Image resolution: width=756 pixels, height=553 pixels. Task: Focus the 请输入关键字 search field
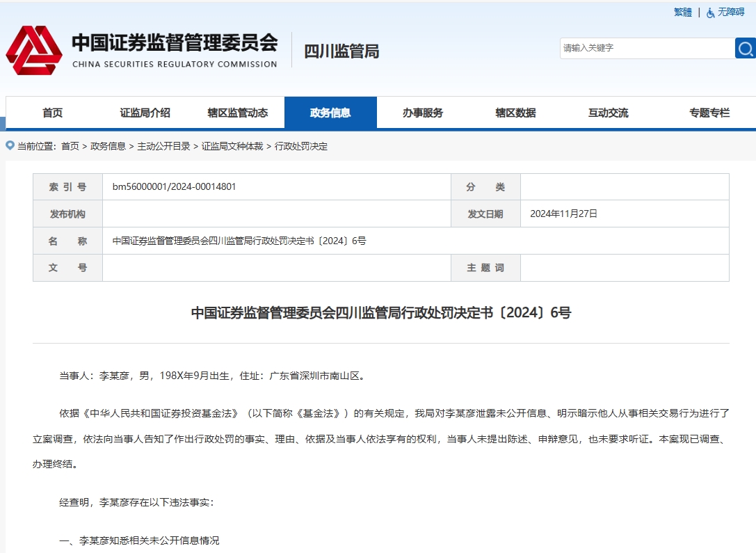coord(647,48)
